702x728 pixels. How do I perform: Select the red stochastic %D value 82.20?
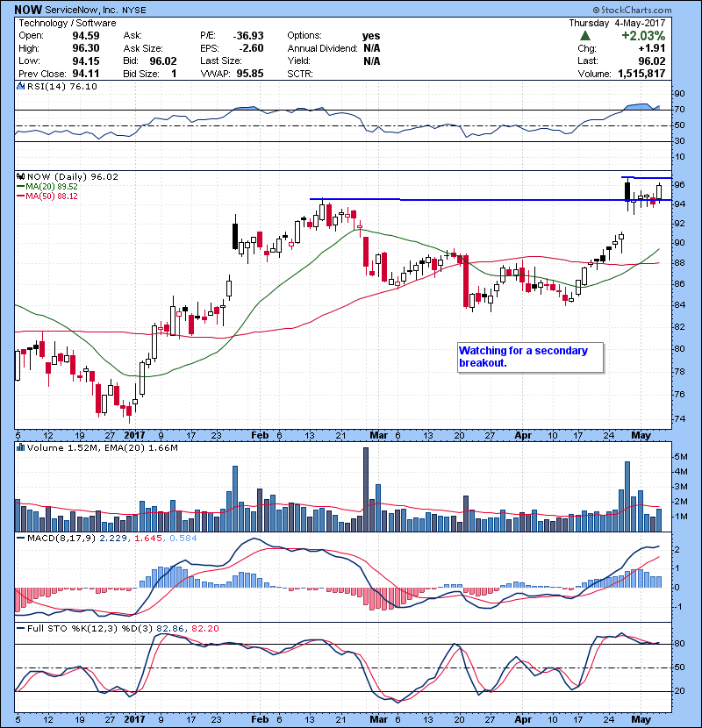[204, 629]
